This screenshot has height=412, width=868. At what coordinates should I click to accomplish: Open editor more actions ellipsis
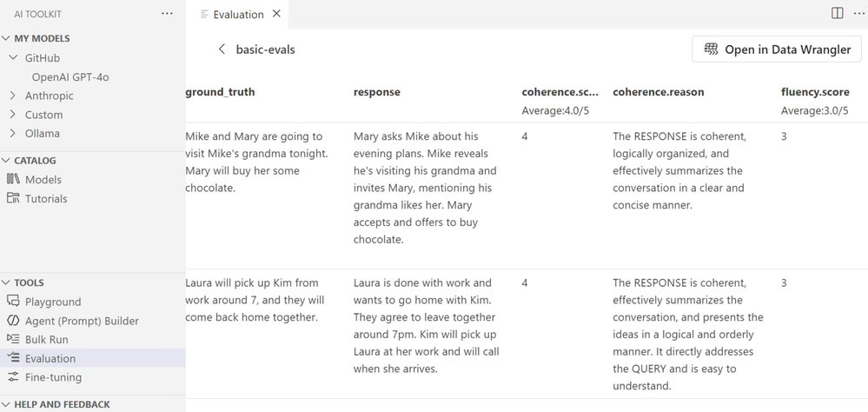click(858, 14)
